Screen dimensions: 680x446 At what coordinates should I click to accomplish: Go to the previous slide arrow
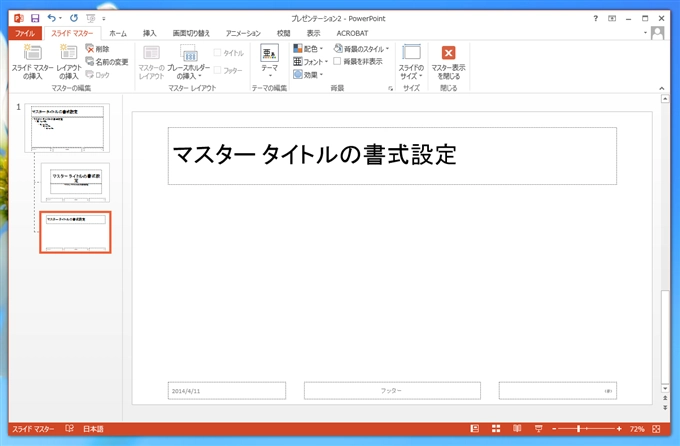pos(665,398)
